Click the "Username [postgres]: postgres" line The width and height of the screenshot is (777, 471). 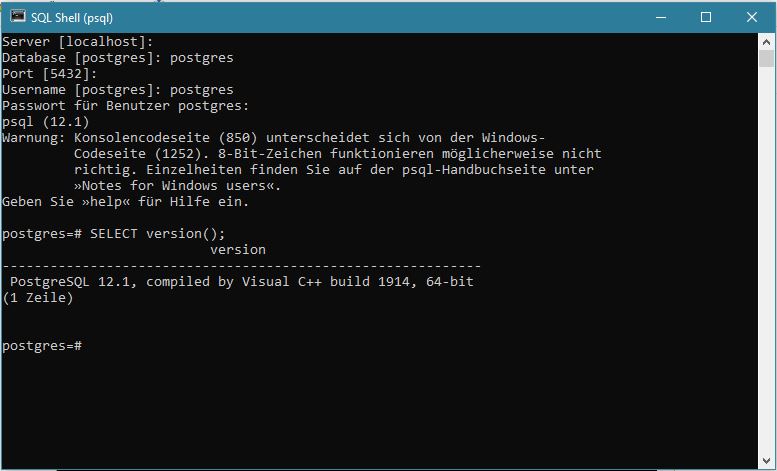pyautogui.click(x=117, y=90)
